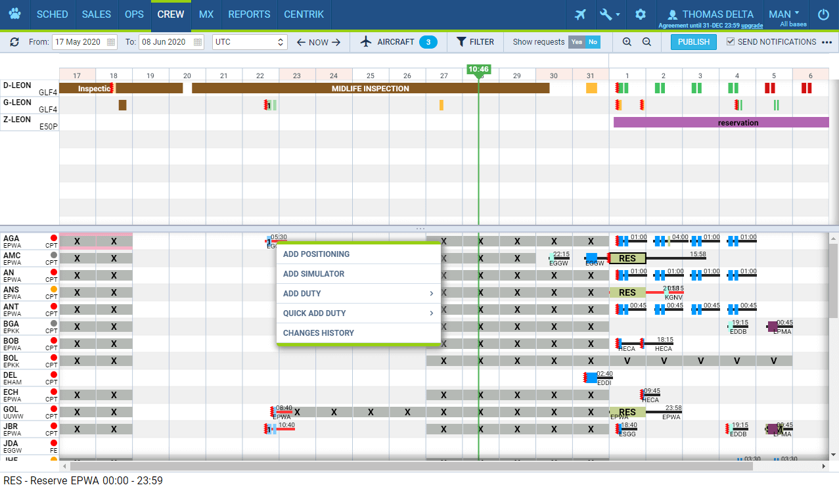Open the settings gear icon
The height and width of the screenshot is (504, 839).
(641, 14)
